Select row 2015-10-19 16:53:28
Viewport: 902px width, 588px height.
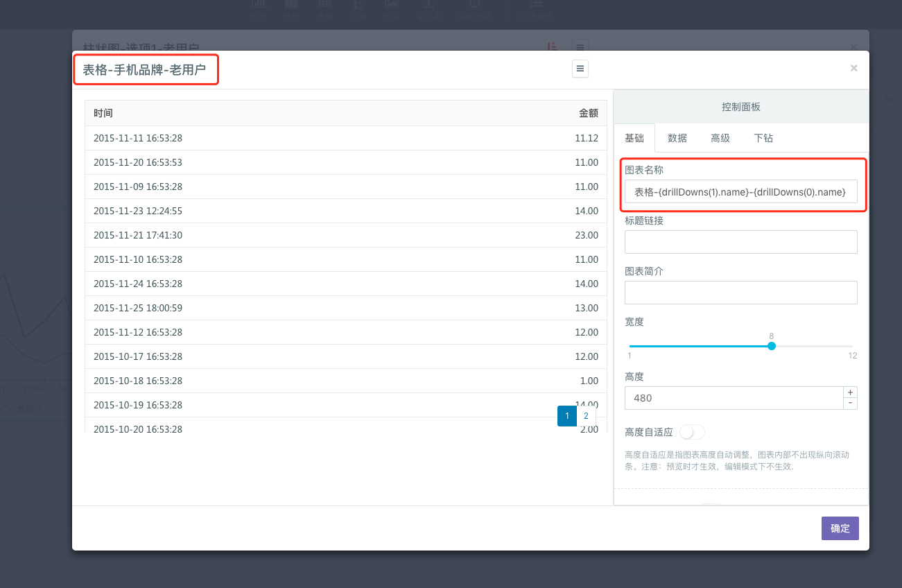click(346, 405)
